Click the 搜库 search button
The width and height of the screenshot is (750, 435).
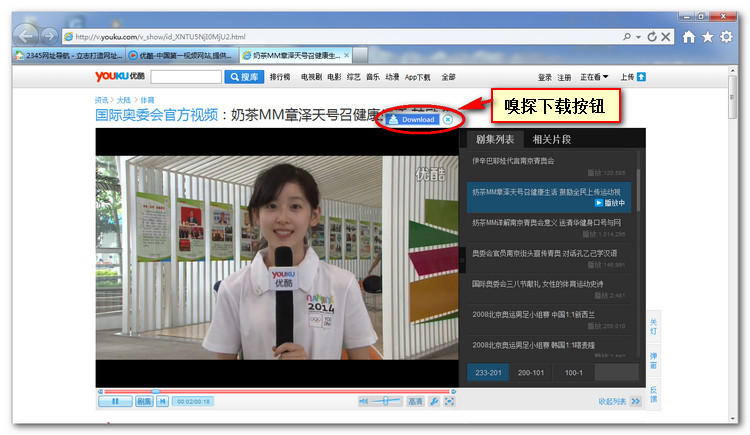(x=244, y=77)
